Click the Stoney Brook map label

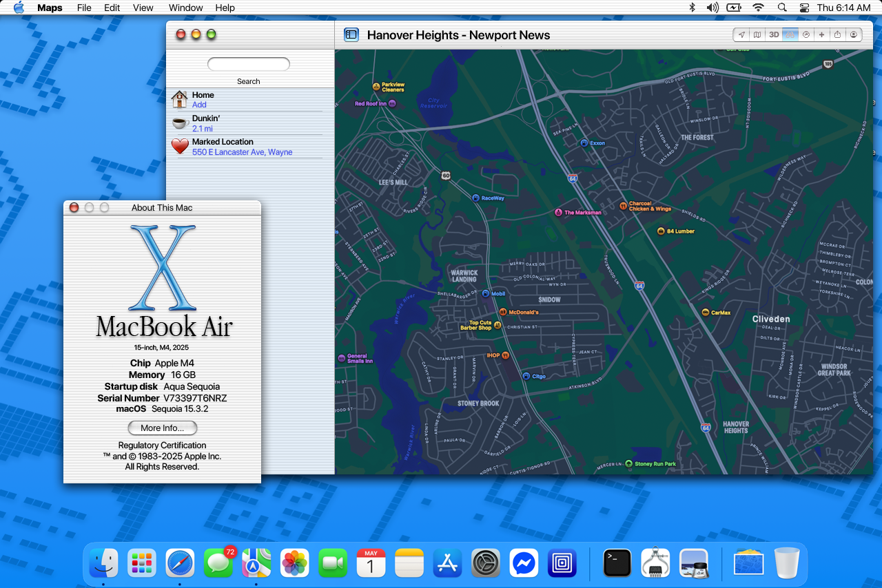pyautogui.click(x=478, y=403)
